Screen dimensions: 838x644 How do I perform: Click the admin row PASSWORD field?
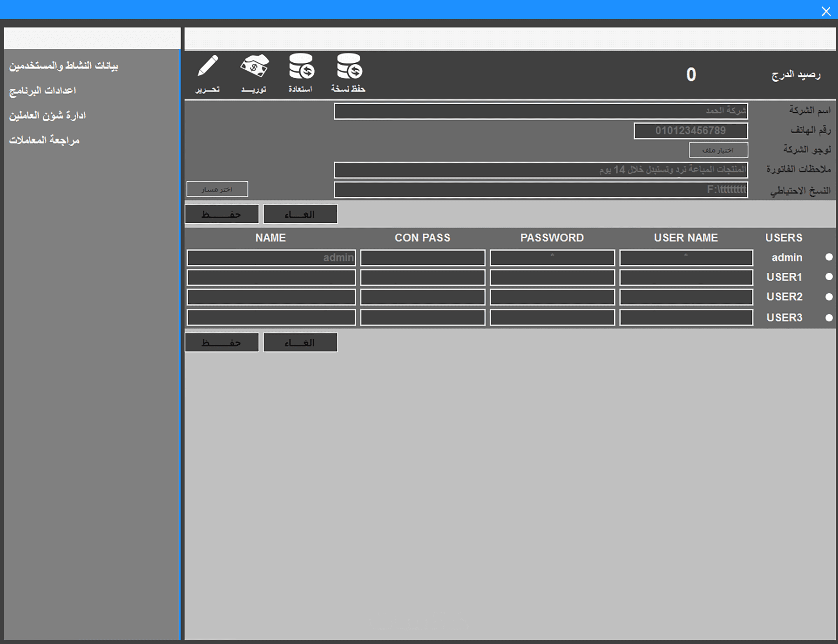(x=552, y=257)
